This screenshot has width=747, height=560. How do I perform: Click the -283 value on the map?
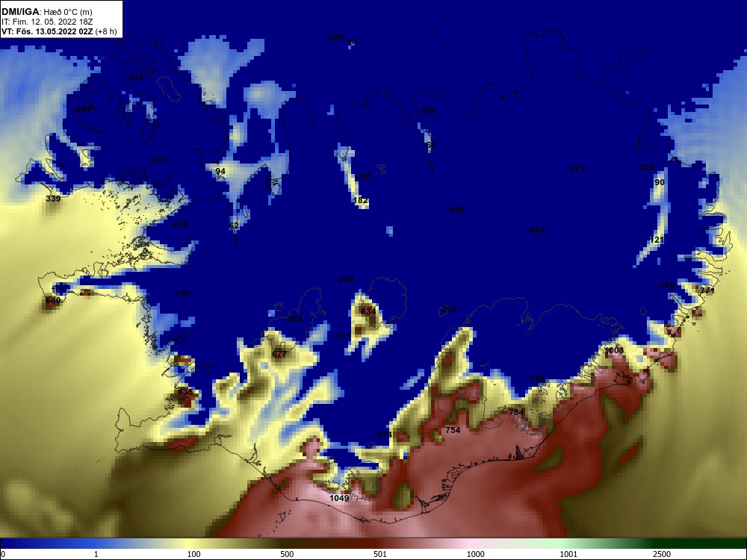click(536, 231)
